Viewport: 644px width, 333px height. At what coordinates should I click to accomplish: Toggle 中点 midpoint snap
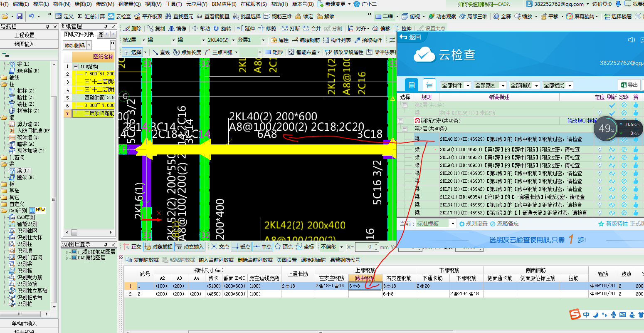point(262,246)
